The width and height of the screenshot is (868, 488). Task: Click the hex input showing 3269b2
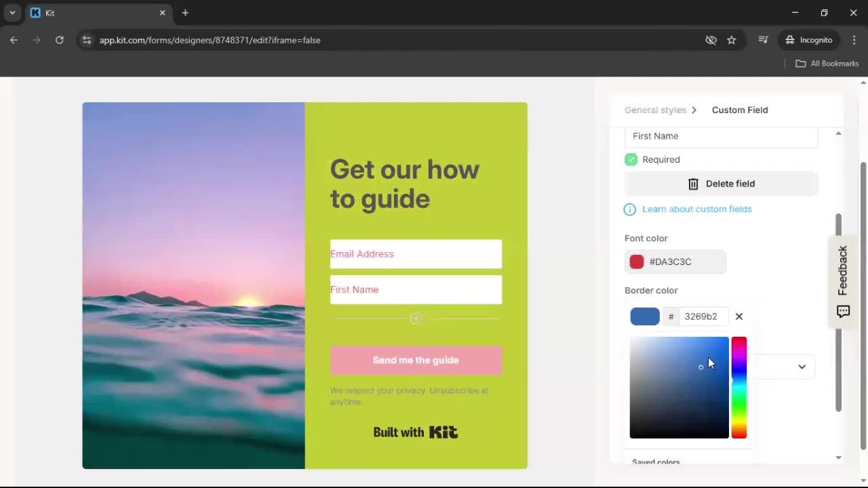(x=702, y=316)
